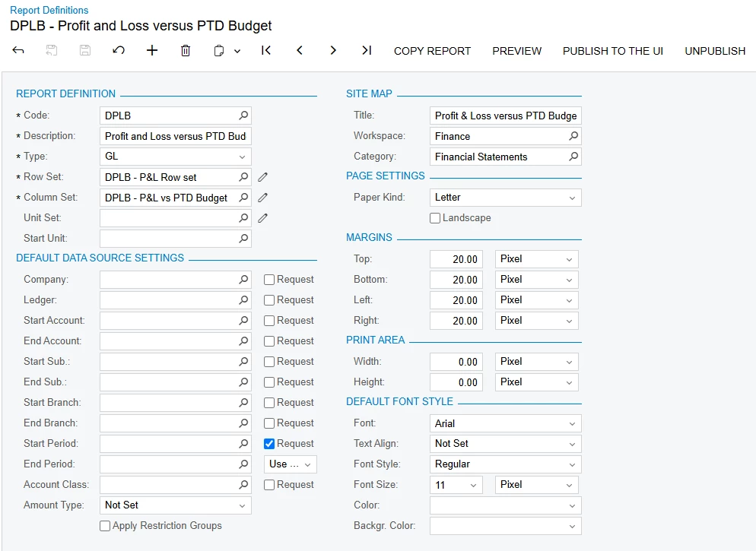Open the Font Size dropdown showing 11
The image size is (756, 551).
click(456, 485)
